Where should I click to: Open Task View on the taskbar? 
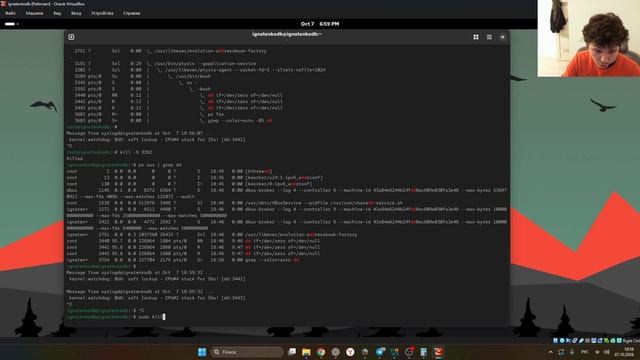(x=292, y=352)
